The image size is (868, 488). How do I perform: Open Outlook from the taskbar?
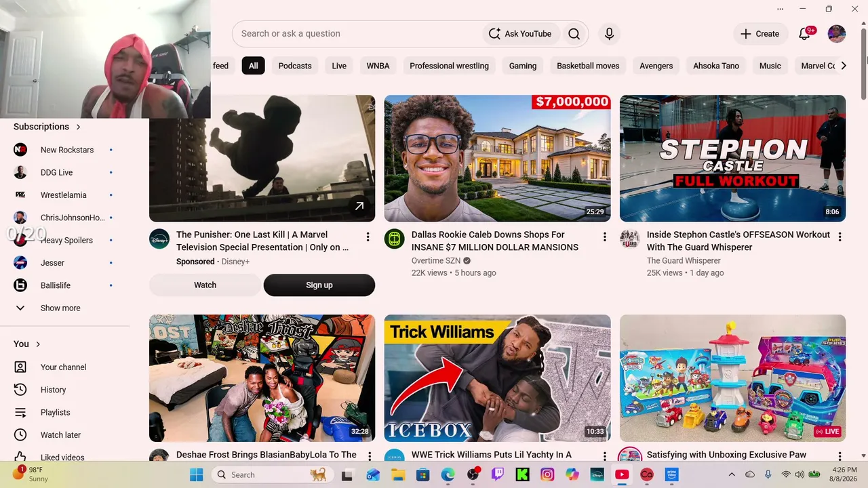pos(373,474)
